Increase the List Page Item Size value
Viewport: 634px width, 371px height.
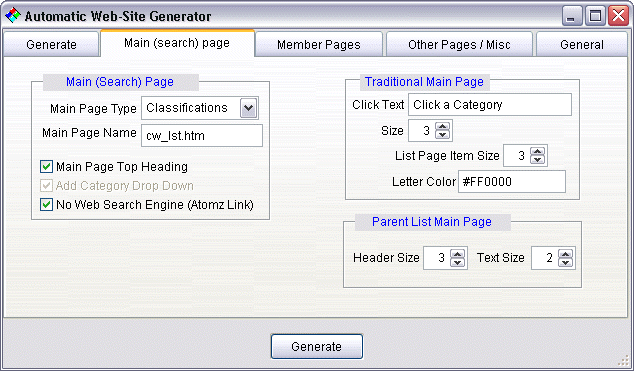point(538,152)
